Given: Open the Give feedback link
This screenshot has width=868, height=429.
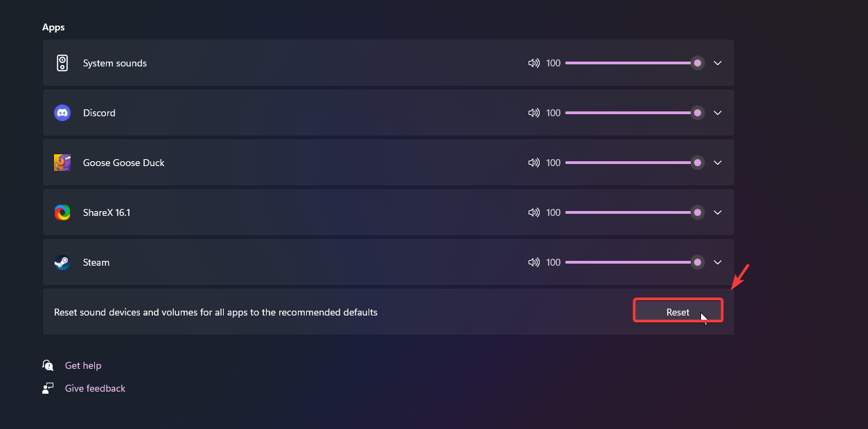Looking at the screenshot, I should (x=95, y=388).
